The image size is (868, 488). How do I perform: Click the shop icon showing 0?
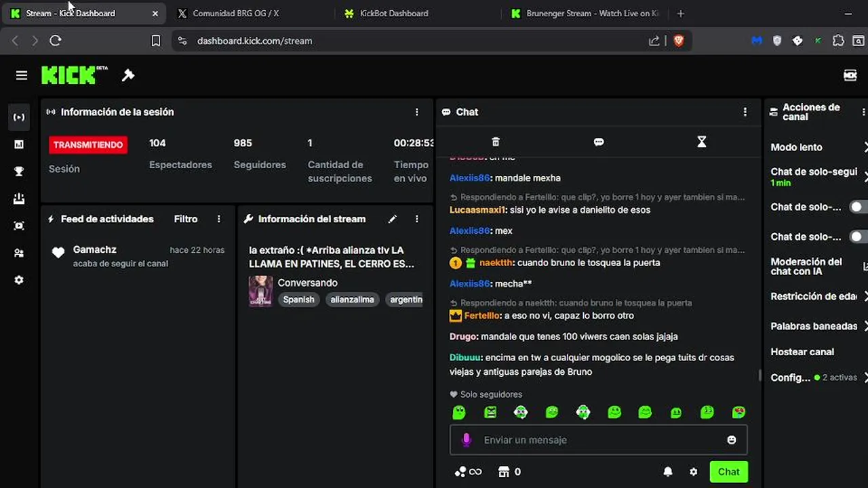coord(509,472)
